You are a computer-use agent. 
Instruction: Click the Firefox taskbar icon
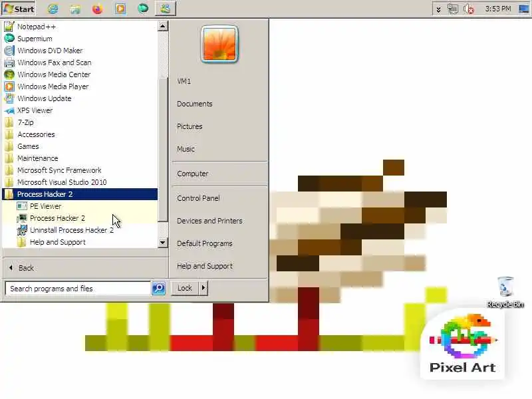pyautogui.click(x=97, y=9)
